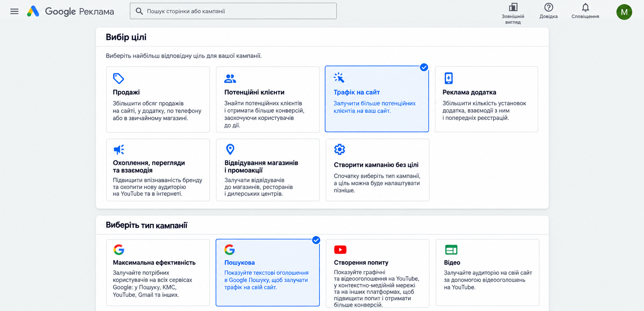Image resolution: width=644 pixels, height=311 pixels.
Task: Select Створення попиту campaign type title
Action: point(361,262)
